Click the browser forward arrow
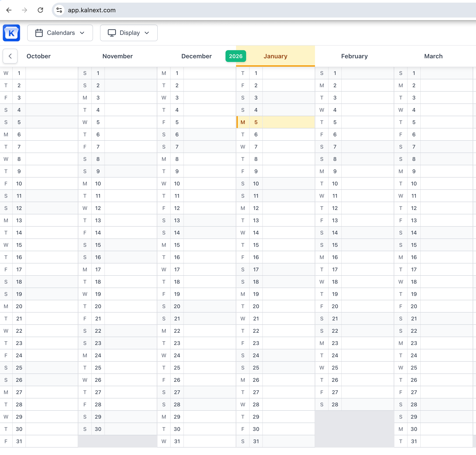 (x=25, y=10)
